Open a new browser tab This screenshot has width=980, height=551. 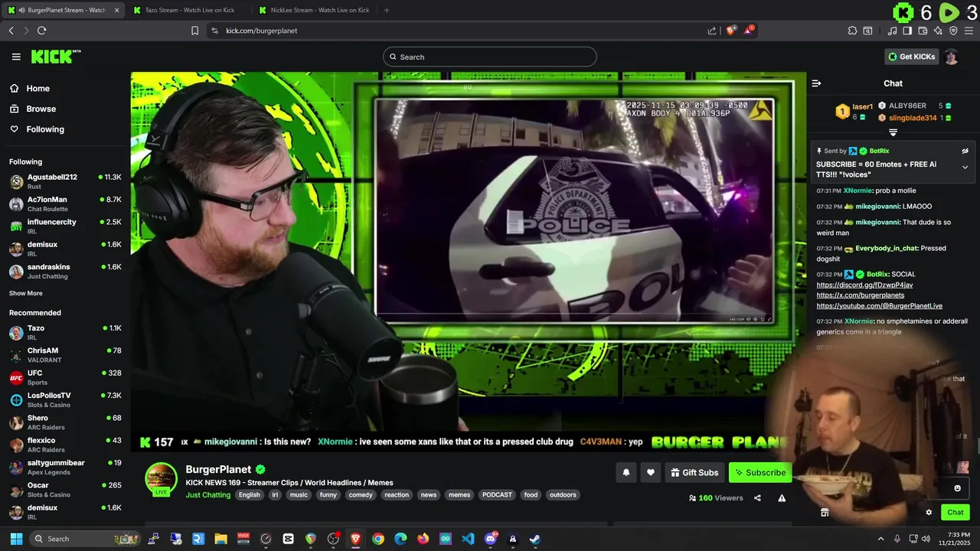pos(386,10)
